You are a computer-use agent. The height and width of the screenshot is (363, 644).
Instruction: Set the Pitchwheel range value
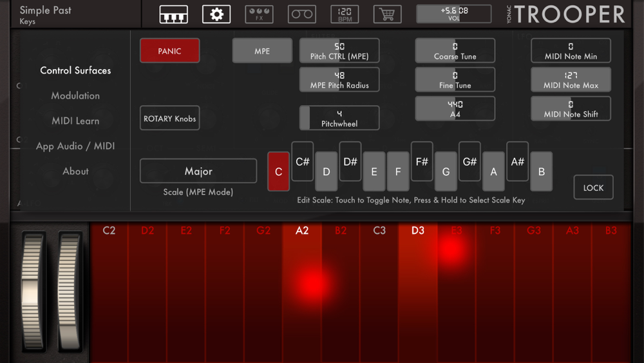click(x=339, y=118)
